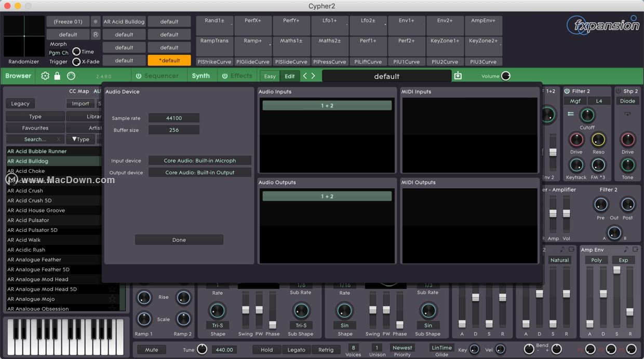644x359 pixels.
Task: Click the circled R randomizer icon
Action: coord(95,35)
